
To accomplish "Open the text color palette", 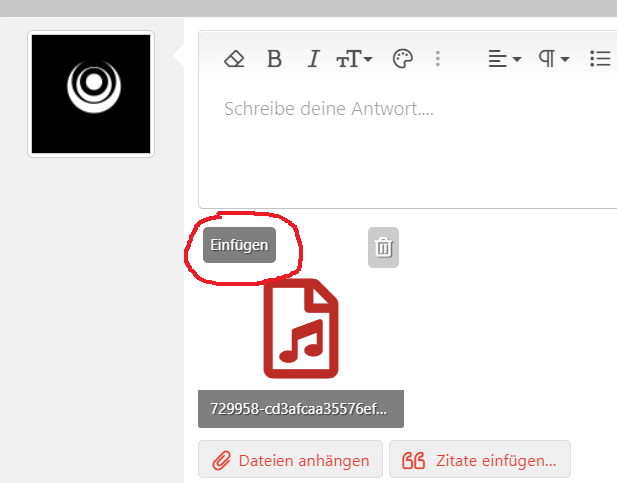I will tap(403, 59).
